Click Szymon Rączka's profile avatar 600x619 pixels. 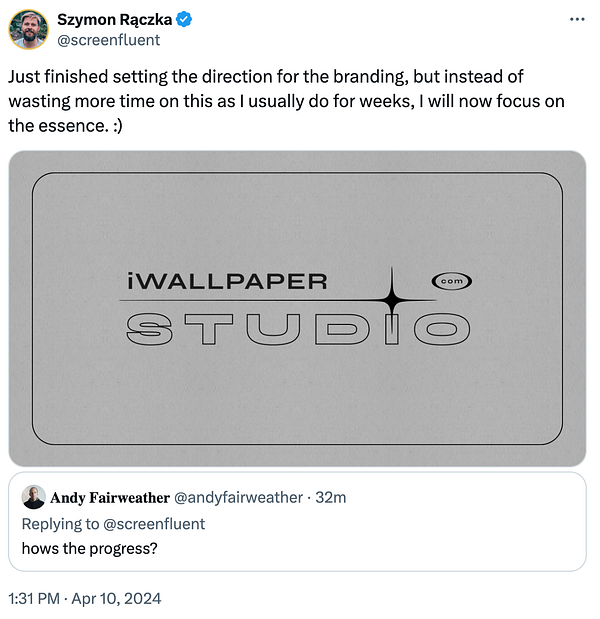coord(29,29)
